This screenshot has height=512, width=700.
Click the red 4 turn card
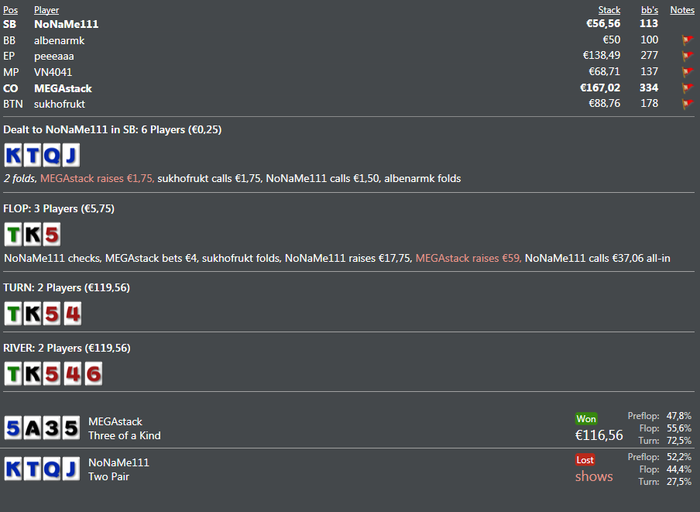coord(73,313)
